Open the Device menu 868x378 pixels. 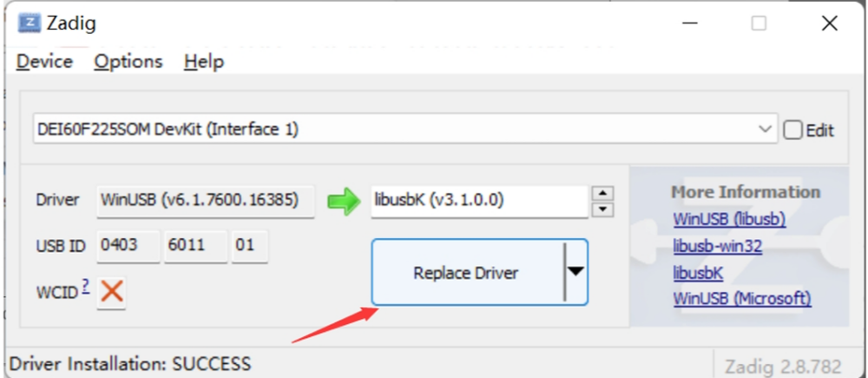point(44,62)
